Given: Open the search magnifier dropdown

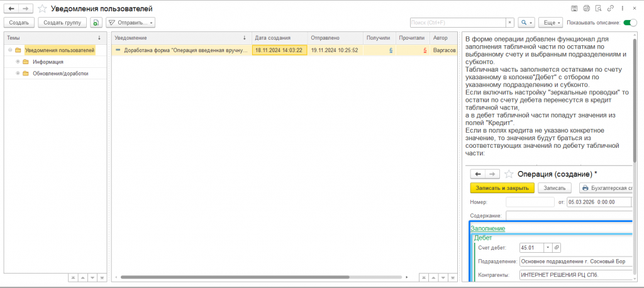Looking at the screenshot, I should coord(526,23).
